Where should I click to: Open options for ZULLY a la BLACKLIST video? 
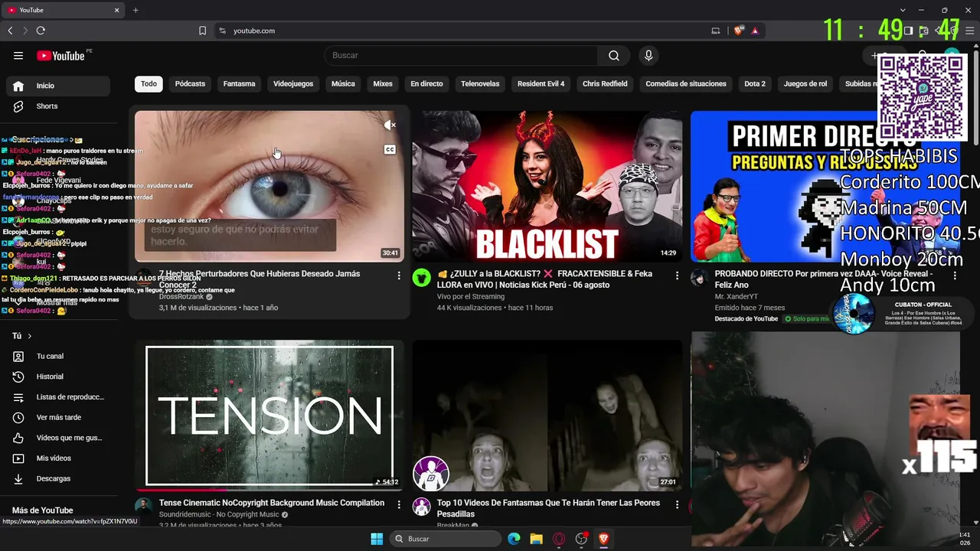pyautogui.click(x=677, y=275)
